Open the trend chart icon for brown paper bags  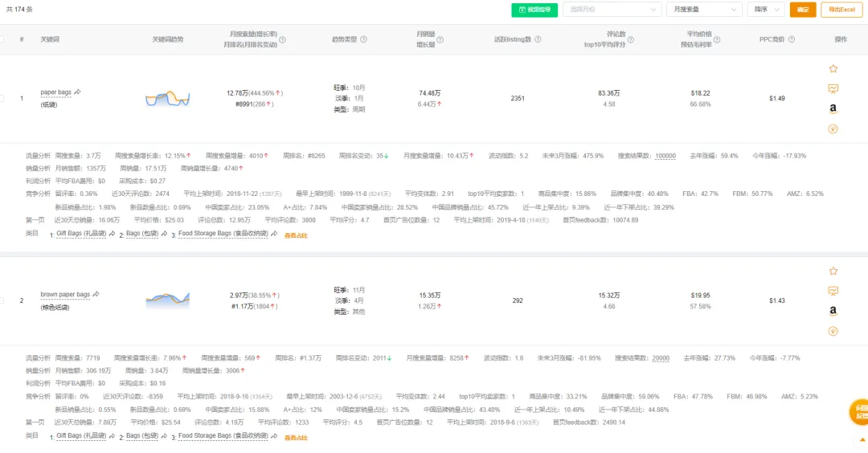[833, 291]
